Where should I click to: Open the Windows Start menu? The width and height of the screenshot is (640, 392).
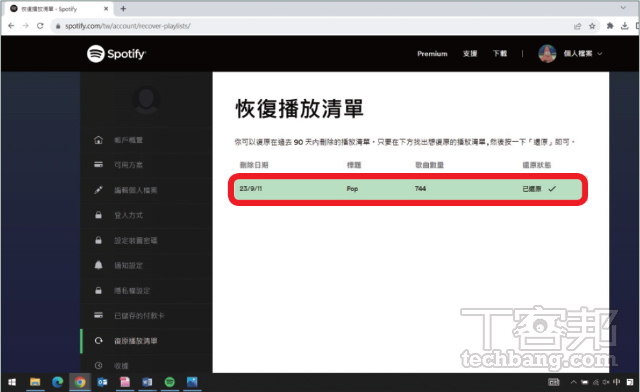pyautogui.click(x=12, y=382)
